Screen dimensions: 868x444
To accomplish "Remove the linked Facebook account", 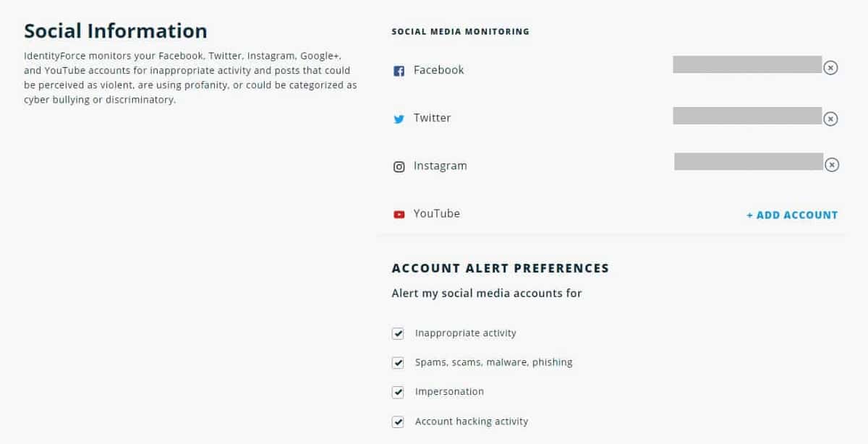I will click(x=831, y=68).
